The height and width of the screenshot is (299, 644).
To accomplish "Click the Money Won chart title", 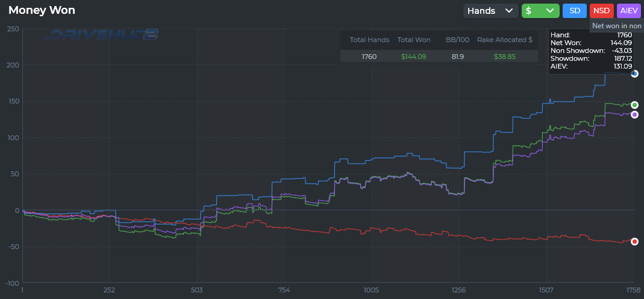I will (42, 10).
